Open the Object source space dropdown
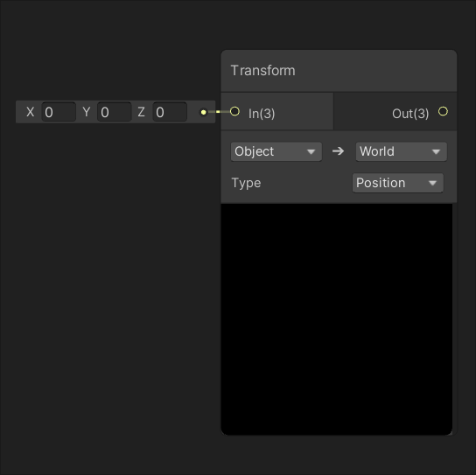 point(276,151)
